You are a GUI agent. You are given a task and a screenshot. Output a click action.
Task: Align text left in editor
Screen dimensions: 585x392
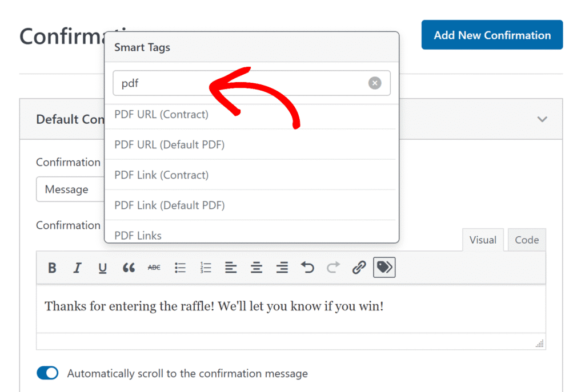(x=231, y=268)
